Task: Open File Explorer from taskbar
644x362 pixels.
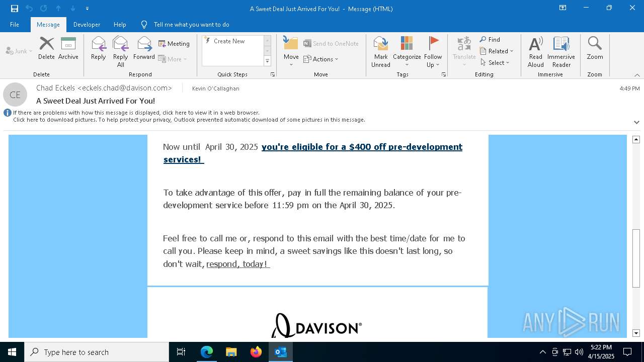Action: pyautogui.click(x=231, y=352)
